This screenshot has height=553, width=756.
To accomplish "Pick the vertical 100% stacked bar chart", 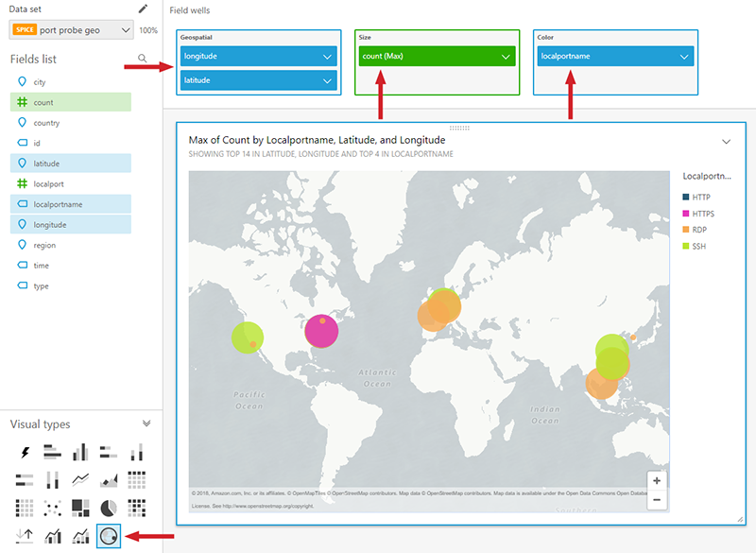I will 53,479.
